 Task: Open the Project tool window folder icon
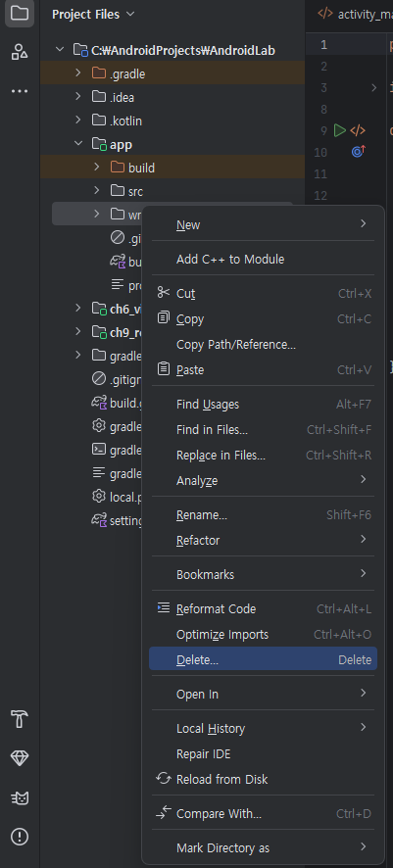pos(20,13)
